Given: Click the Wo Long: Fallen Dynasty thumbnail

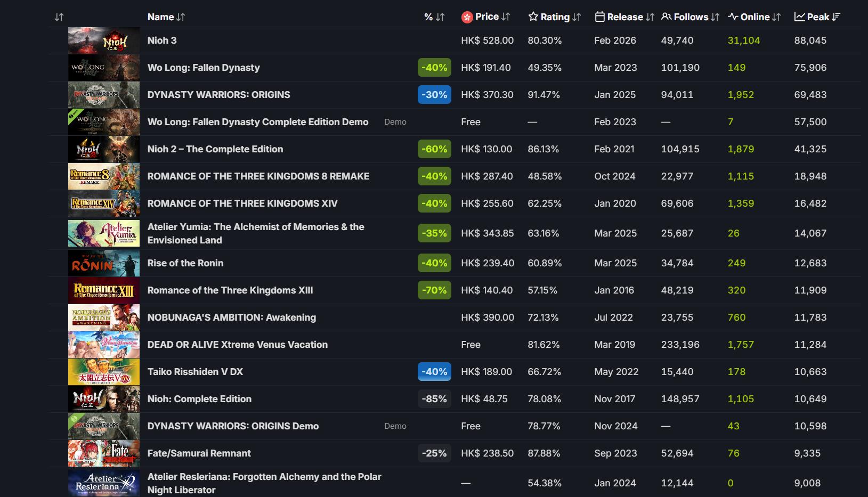Looking at the screenshot, I should coord(104,68).
